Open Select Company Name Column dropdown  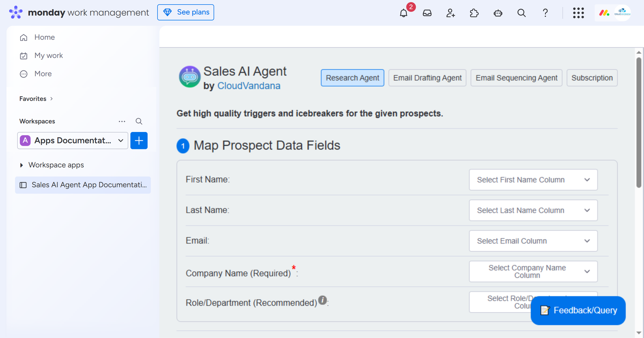point(533,272)
